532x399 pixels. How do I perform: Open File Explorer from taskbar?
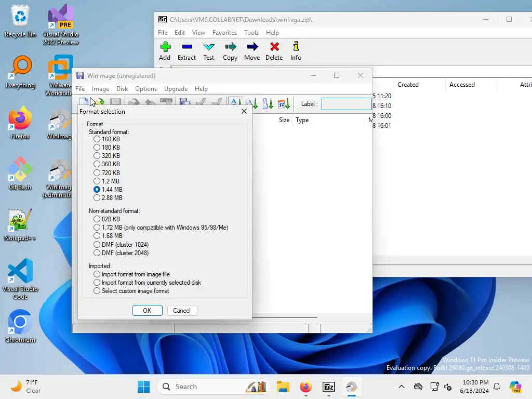(x=283, y=387)
